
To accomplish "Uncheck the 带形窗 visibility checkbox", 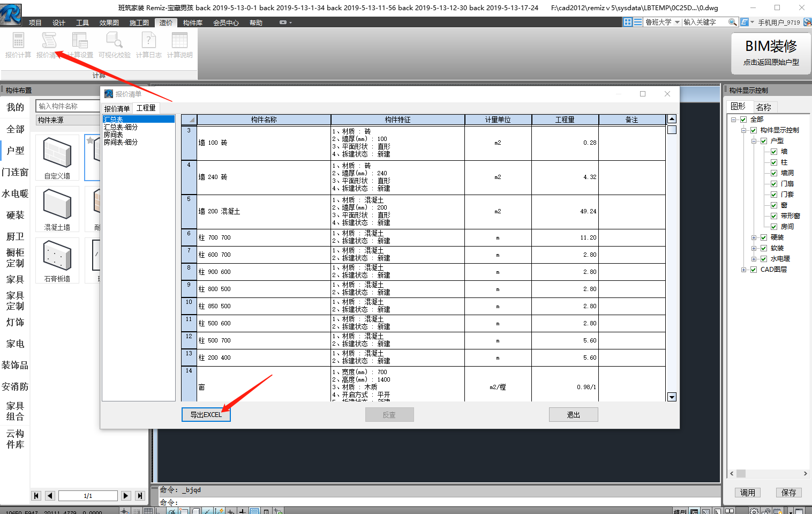I will 774,216.
